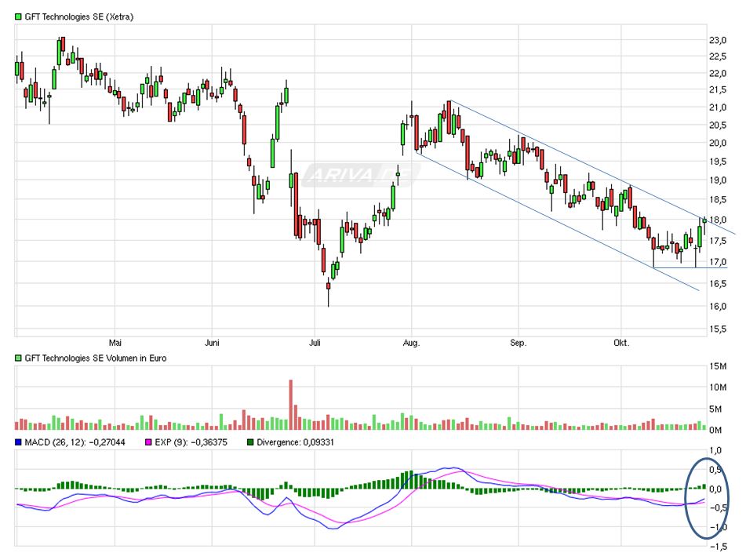Click the 21,5 price axis value
This screenshot has width=746, height=560.
tap(718, 89)
